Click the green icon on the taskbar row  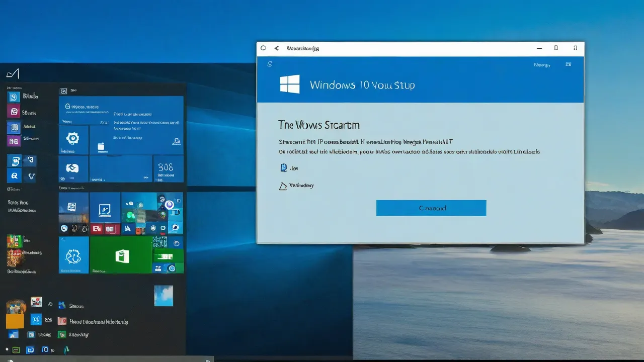16,349
